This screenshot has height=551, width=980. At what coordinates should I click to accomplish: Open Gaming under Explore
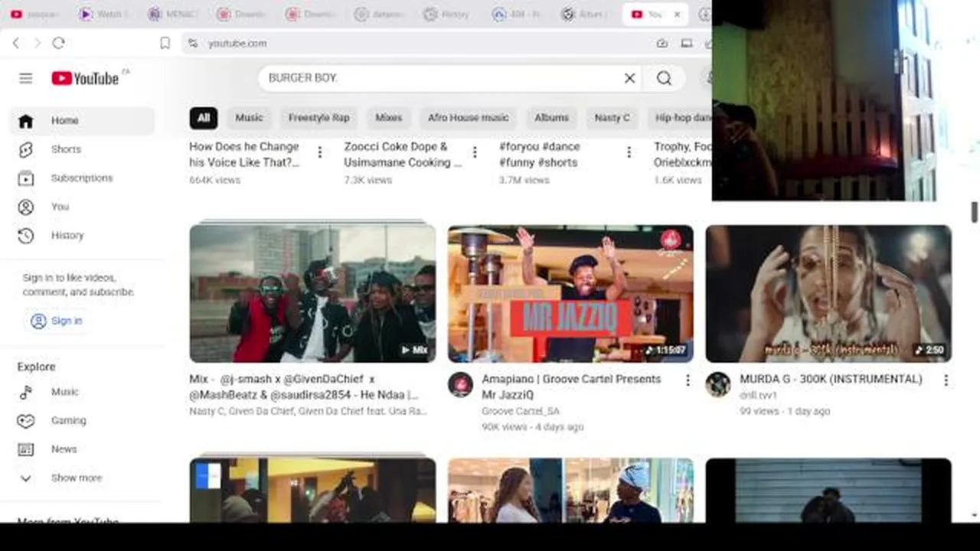(82, 421)
